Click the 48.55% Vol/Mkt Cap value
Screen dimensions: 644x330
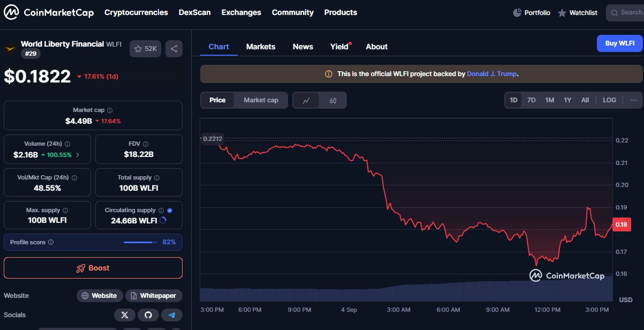tap(47, 188)
